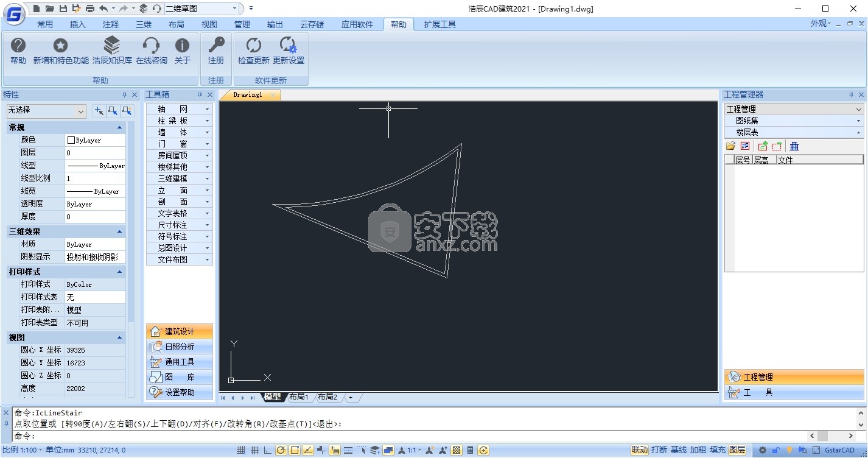The image size is (868, 458).
Task: Open the 日照分析 toolbox panel
Action: 180,347
